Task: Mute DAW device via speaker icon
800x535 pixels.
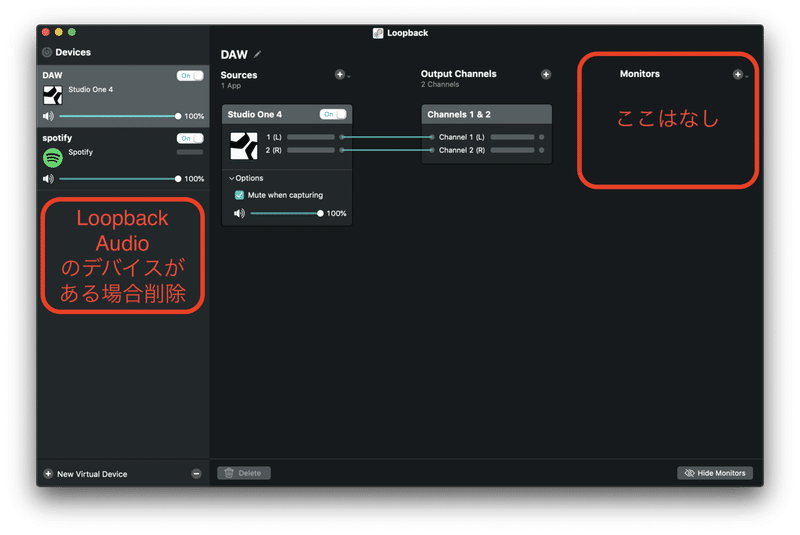Action: coord(48,116)
